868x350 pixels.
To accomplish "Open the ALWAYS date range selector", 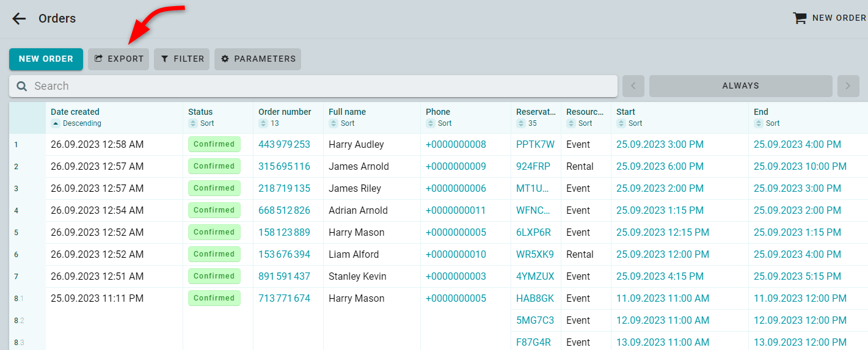I will (740, 86).
